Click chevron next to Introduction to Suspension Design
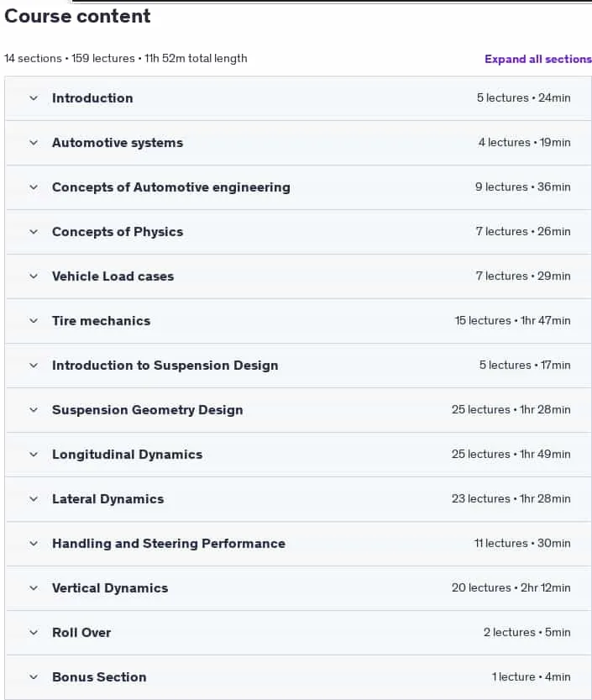Screen dimensions: 592x700 pyautogui.click(x=34, y=366)
